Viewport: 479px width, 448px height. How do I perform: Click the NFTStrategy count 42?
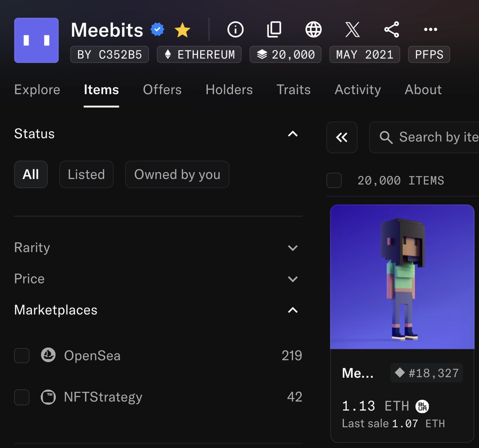(x=295, y=397)
